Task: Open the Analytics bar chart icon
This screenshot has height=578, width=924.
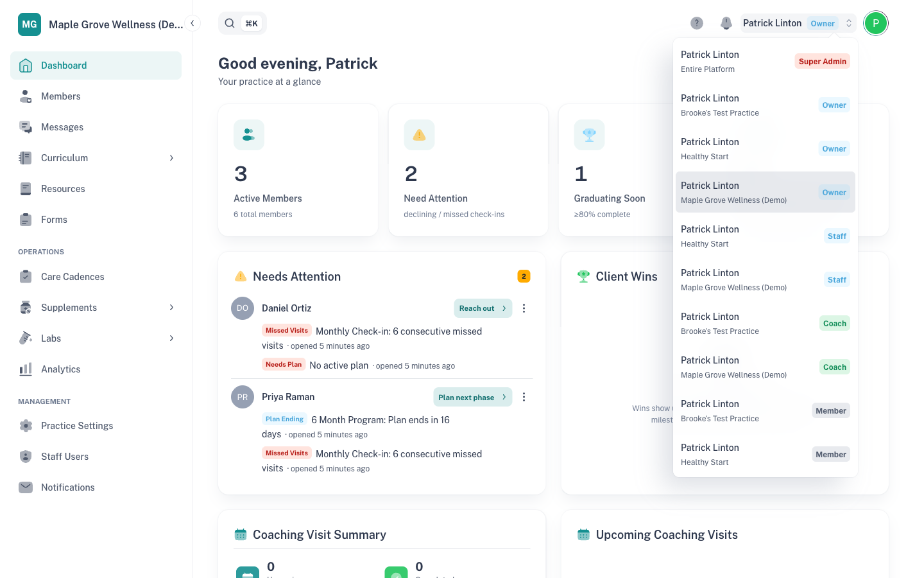Action: [x=26, y=369]
